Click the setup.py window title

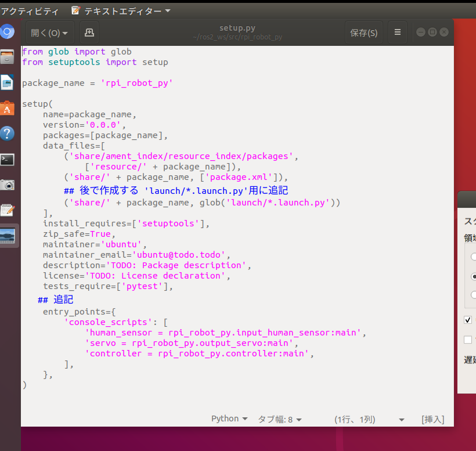pyautogui.click(x=237, y=28)
